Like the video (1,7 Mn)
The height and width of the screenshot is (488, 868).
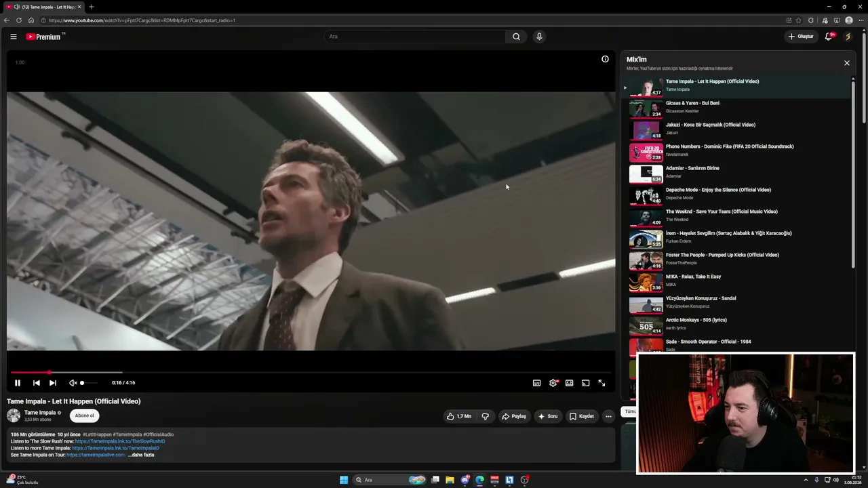pyautogui.click(x=459, y=416)
